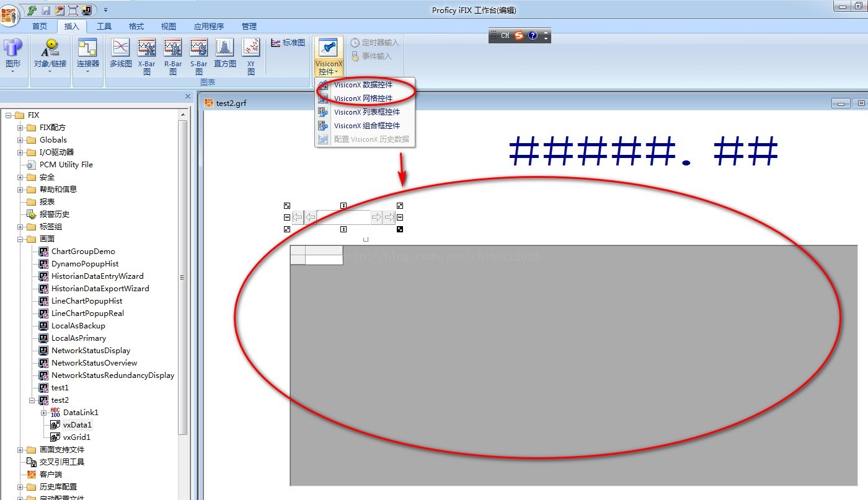Expand the Globals folder
This screenshot has width=868, height=500.
coord(20,140)
